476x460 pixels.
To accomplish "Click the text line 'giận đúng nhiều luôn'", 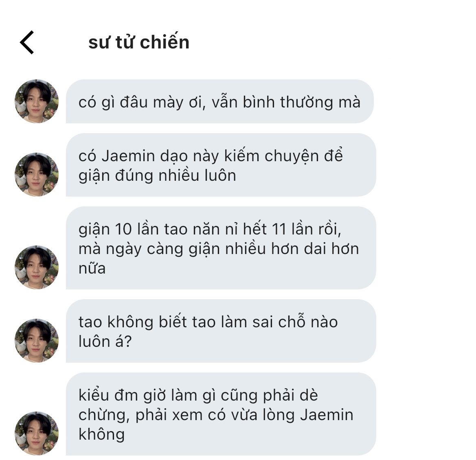I will (x=157, y=176).
